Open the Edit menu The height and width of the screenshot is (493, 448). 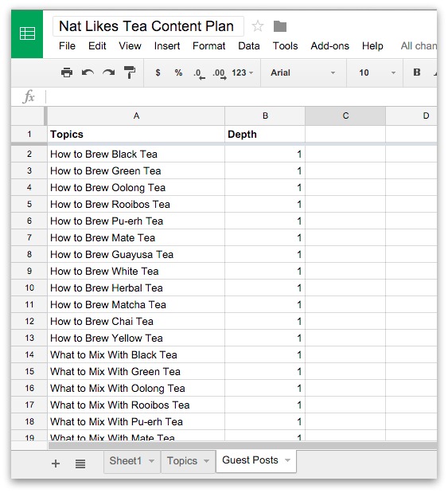pos(97,46)
